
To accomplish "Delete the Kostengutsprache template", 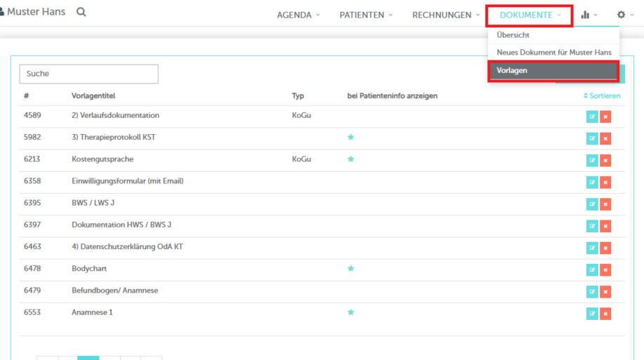I will coord(605,161).
